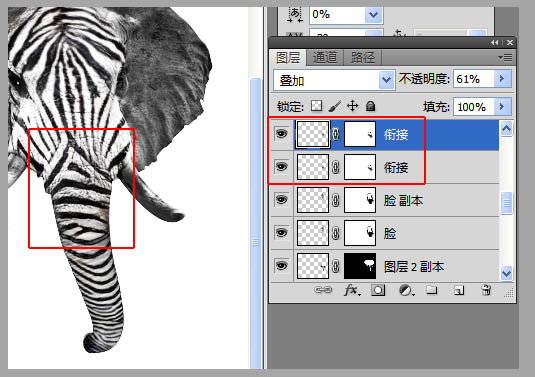Switch to the 路径 tab
Image resolution: width=535 pixels, height=377 pixels.
(x=363, y=58)
